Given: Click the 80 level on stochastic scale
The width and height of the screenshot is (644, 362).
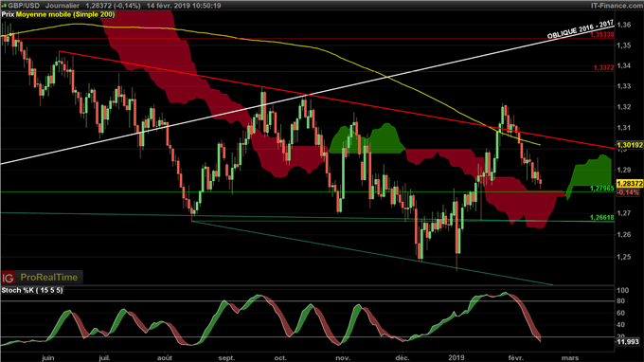Looking at the screenshot, I should 620,301.
